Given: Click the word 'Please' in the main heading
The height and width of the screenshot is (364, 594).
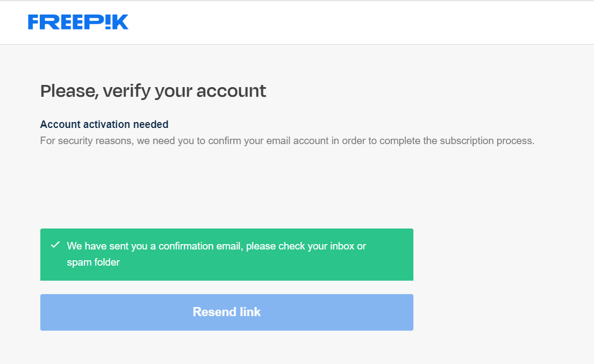Looking at the screenshot, I should tap(67, 91).
